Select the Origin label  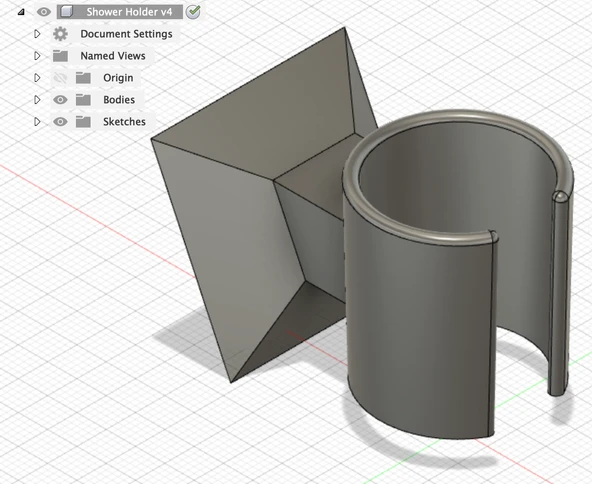(x=118, y=78)
